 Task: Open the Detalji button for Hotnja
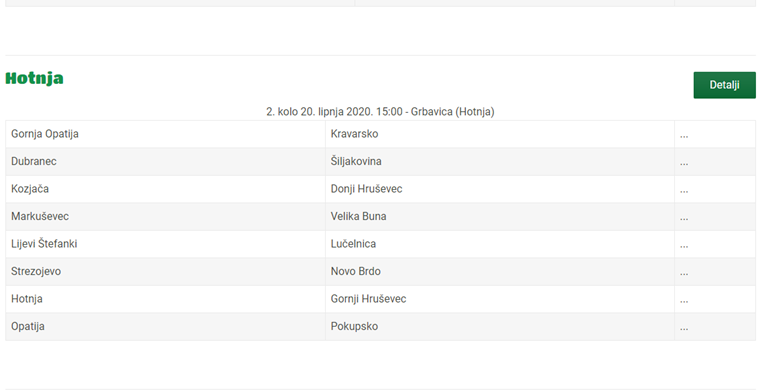point(724,85)
